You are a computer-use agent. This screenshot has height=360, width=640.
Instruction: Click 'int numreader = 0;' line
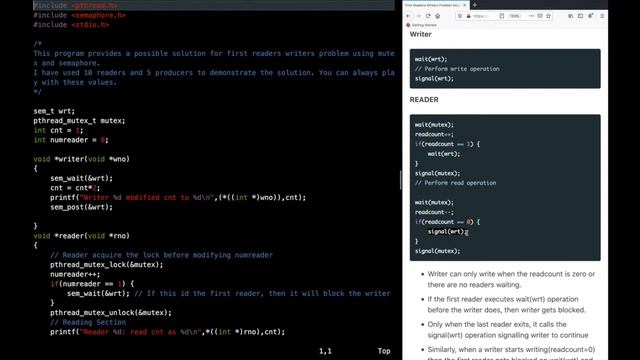pos(71,140)
